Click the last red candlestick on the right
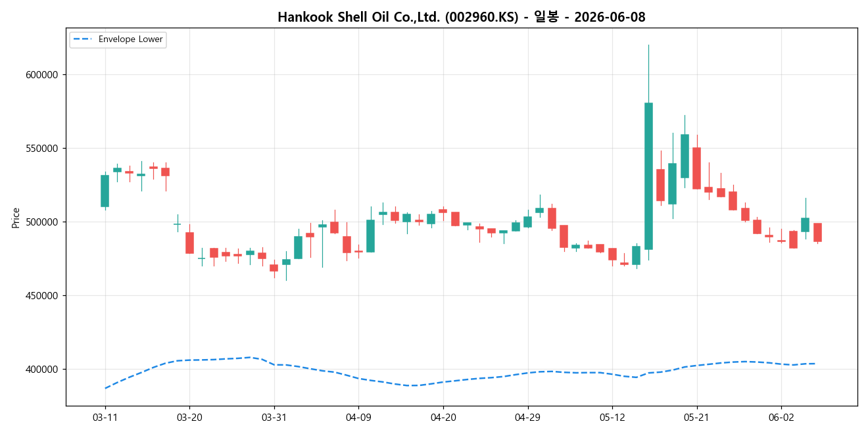The width and height of the screenshot is (868, 434). [817, 233]
